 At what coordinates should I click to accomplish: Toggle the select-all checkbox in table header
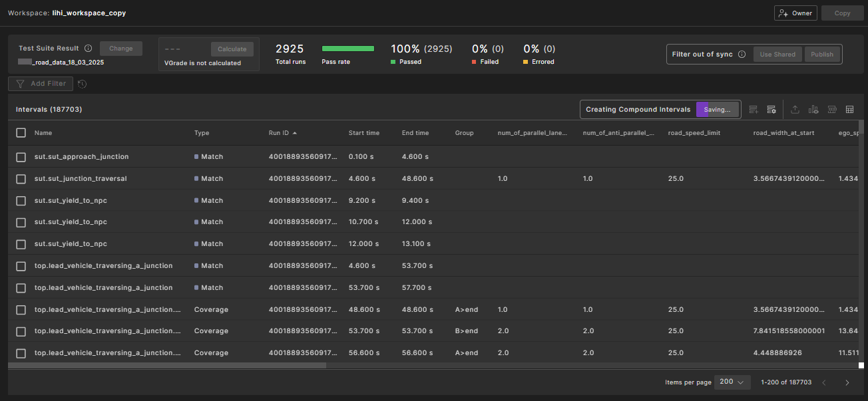tap(21, 133)
